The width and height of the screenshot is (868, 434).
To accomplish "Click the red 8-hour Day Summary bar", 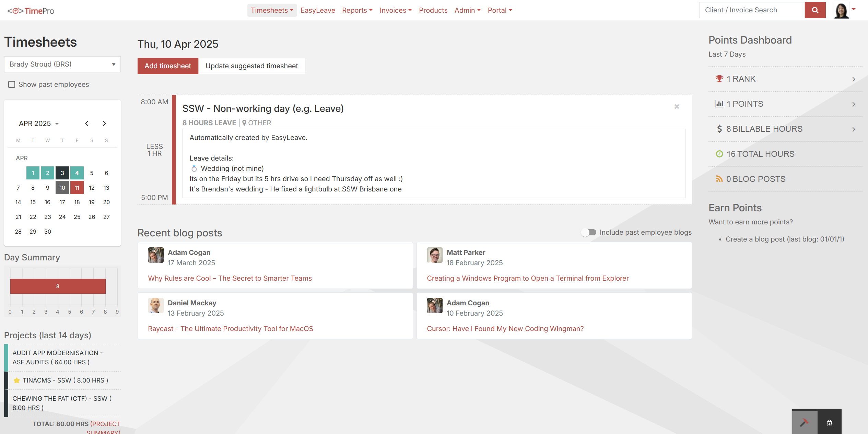I will pos(58,286).
